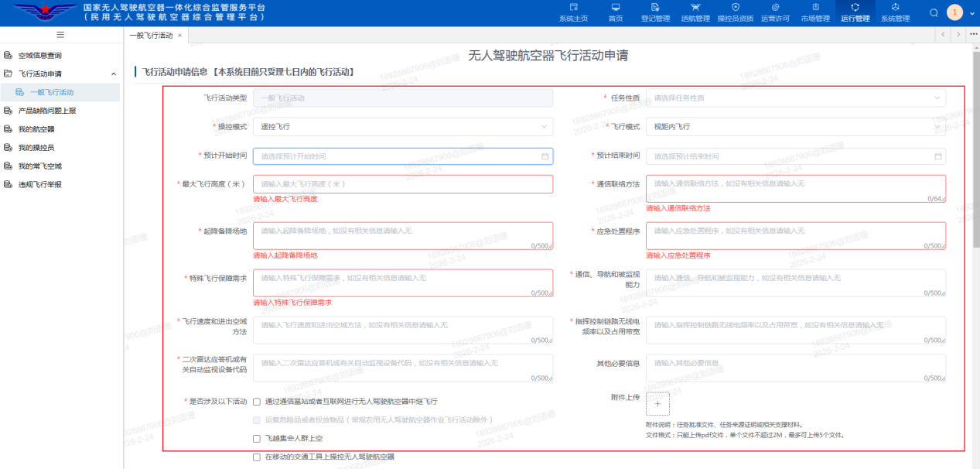This screenshot has width=980, height=469.
Task: Open 我的航空器 in the sidebar
Action: click(x=36, y=129)
